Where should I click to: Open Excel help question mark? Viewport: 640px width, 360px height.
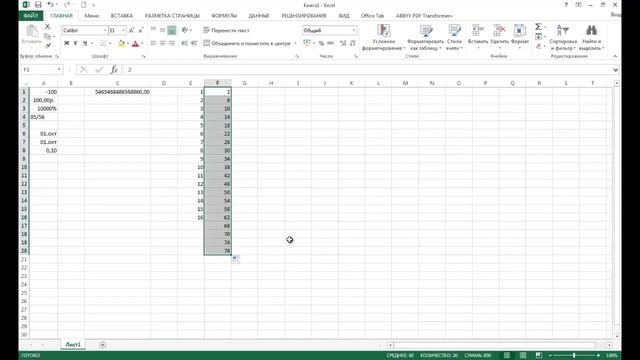tap(566, 5)
